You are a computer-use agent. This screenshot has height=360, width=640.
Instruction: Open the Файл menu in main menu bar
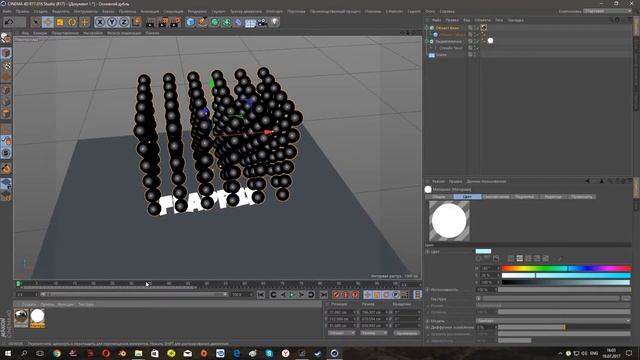(7, 11)
